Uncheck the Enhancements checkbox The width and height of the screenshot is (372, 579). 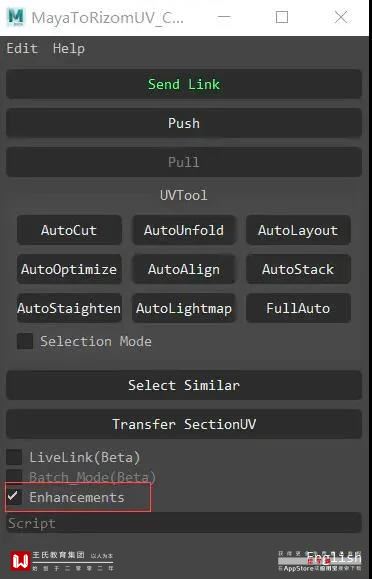tap(14, 497)
